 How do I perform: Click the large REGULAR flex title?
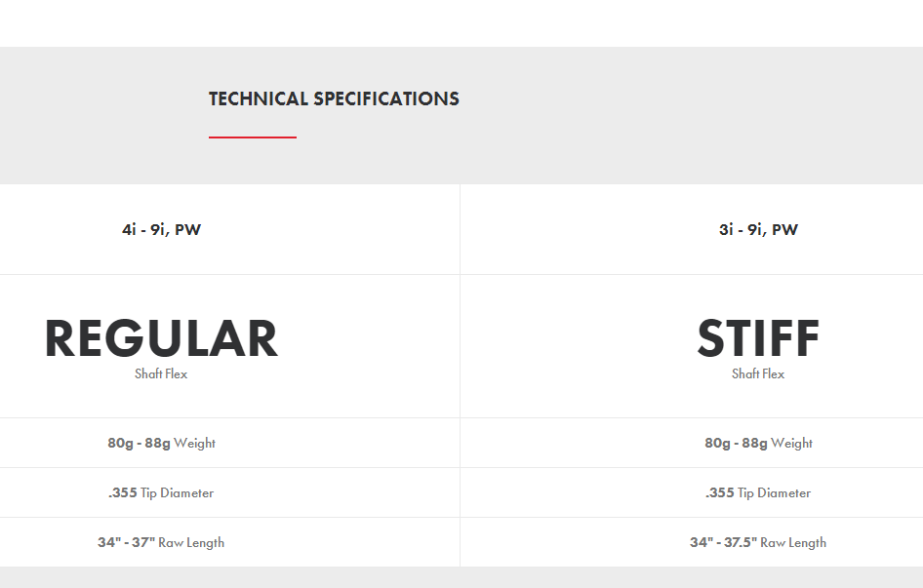[161, 338]
